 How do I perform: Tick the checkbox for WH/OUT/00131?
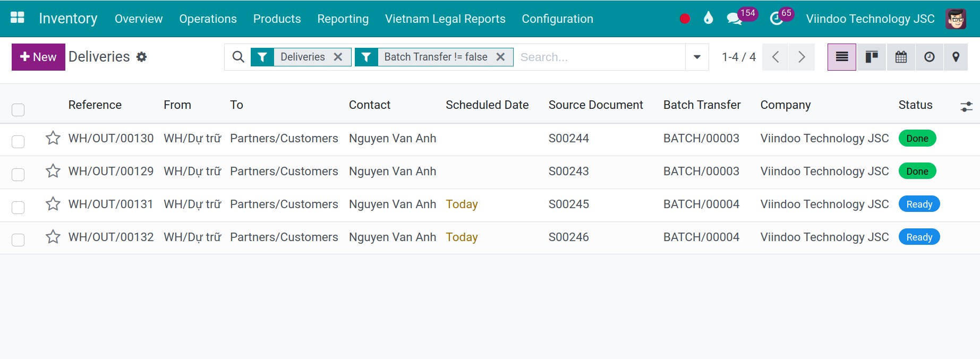[18, 208]
